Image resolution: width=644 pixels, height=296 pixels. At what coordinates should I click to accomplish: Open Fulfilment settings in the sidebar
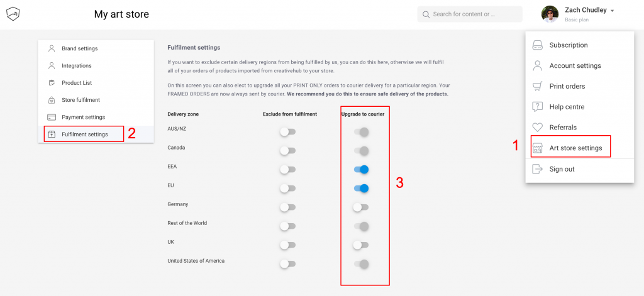84,134
